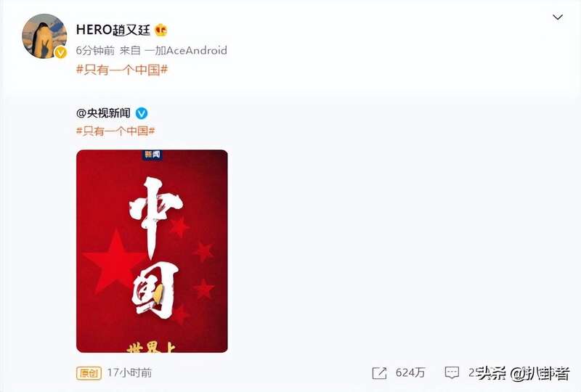Open the hashtag under 央视新闻
The width and height of the screenshot is (581, 392).
point(115,131)
